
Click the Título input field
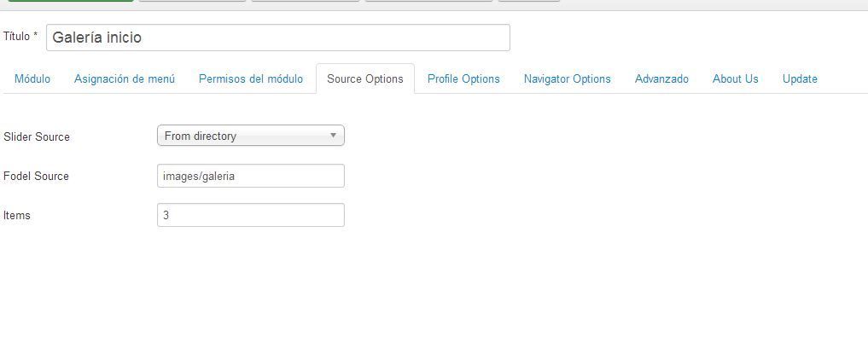[278, 38]
